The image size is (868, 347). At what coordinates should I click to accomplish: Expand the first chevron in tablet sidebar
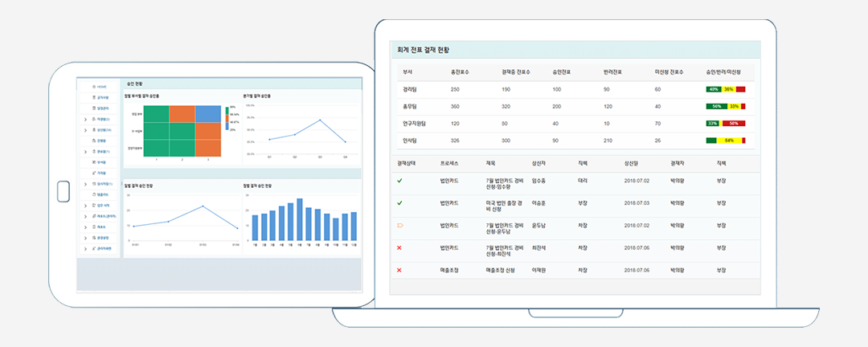click(x=85, y=119)
